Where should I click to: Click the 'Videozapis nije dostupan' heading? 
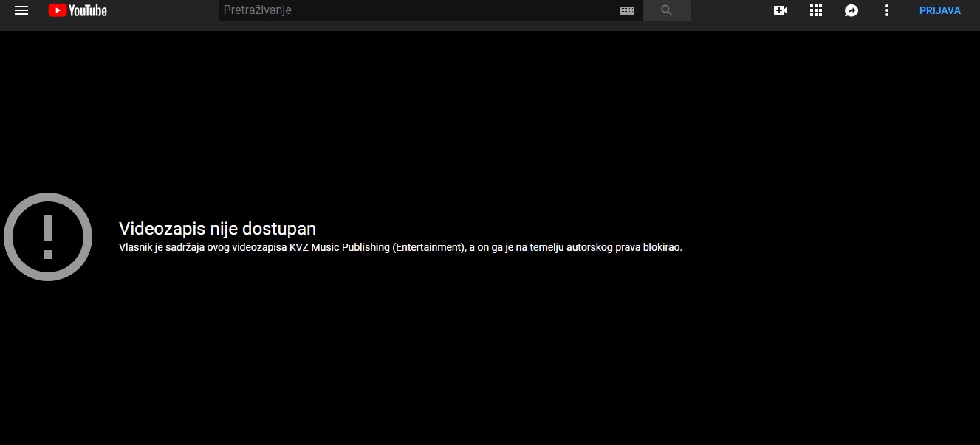[217, 229]
